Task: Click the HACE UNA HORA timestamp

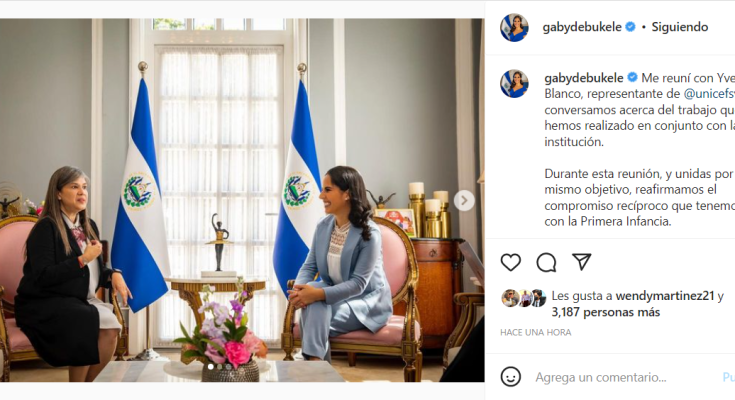Action: pyautogui.click(x=536, y=332)
